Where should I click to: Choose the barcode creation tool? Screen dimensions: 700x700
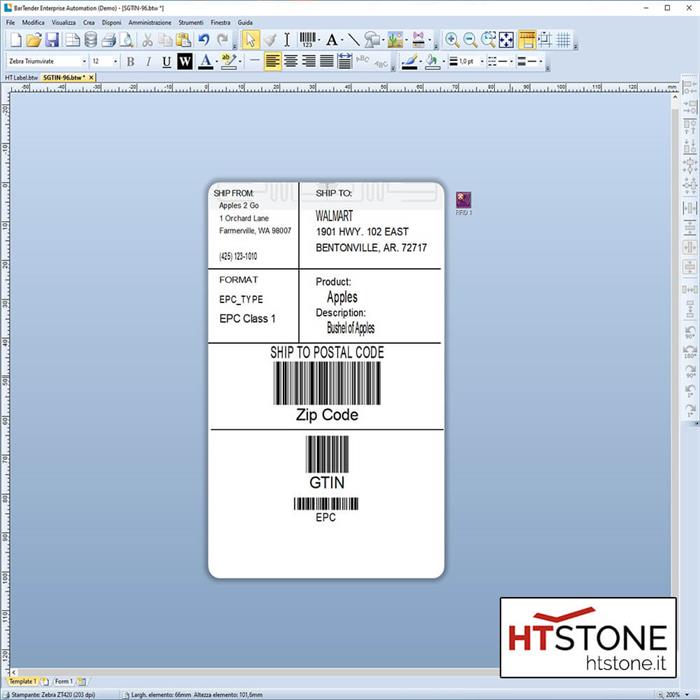(x=307, y=40)
